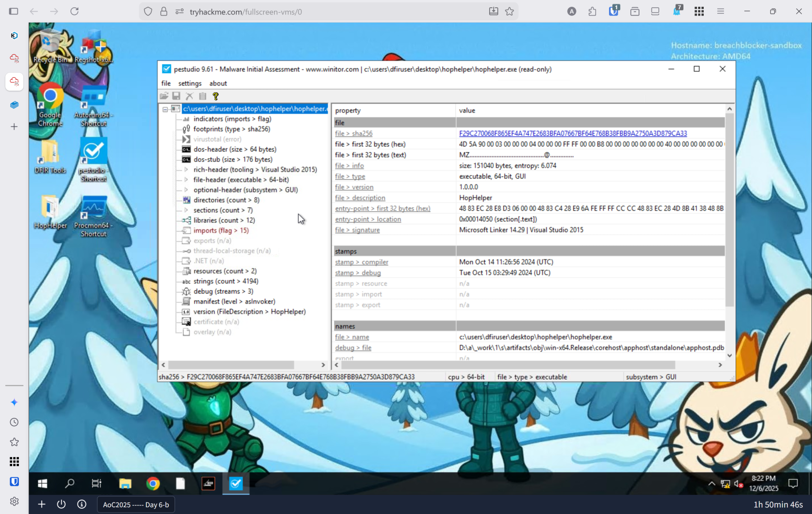Show hidden system tray icons chevron
The width and height of the screenshot is (812, 514).
coord(711,484)
